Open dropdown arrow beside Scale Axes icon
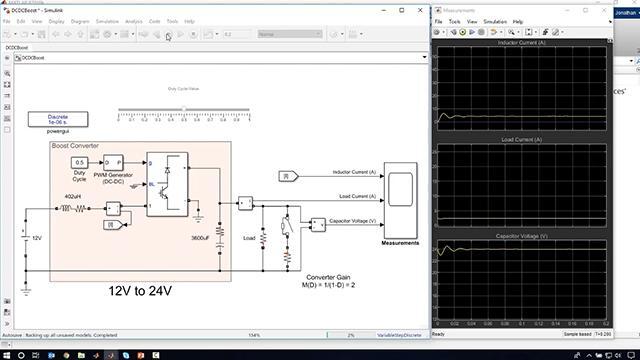 (x=536, y=32)
